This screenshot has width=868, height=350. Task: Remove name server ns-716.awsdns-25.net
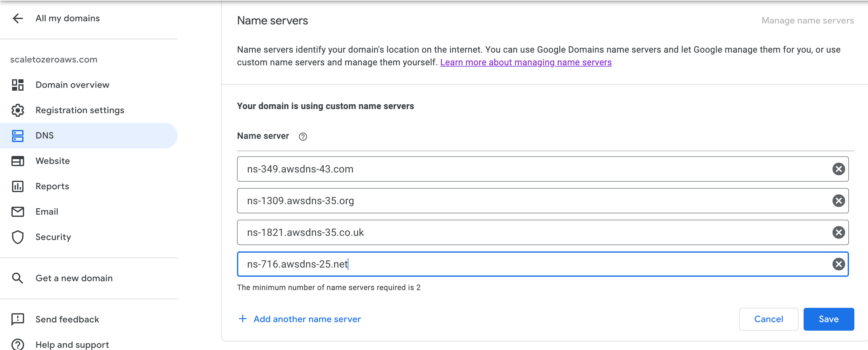pyautogui.click(x=838, y=264)
